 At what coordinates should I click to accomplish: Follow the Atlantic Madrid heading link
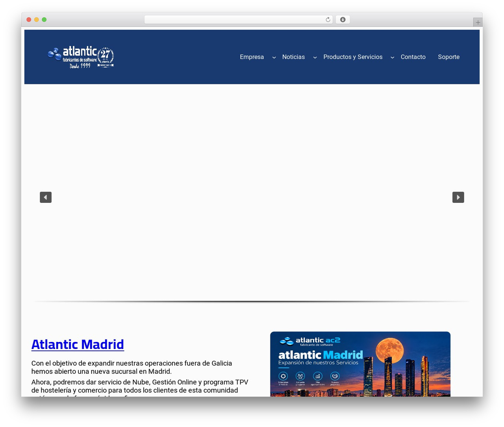tap(78, 344)
